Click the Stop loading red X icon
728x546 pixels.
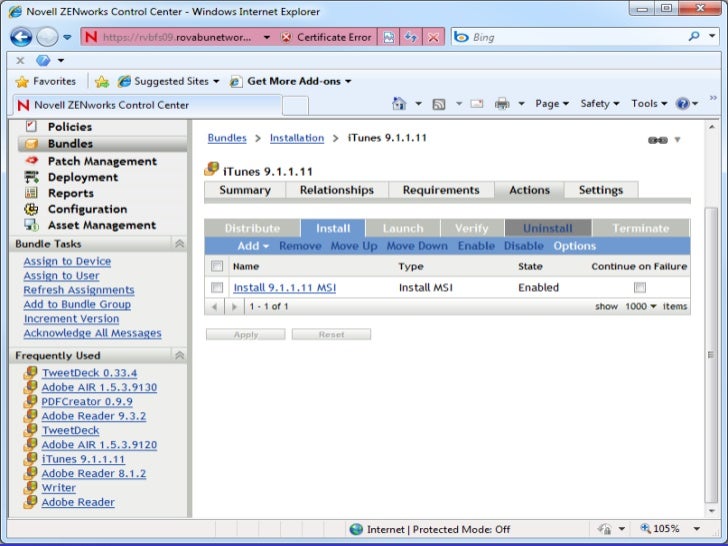433,37
